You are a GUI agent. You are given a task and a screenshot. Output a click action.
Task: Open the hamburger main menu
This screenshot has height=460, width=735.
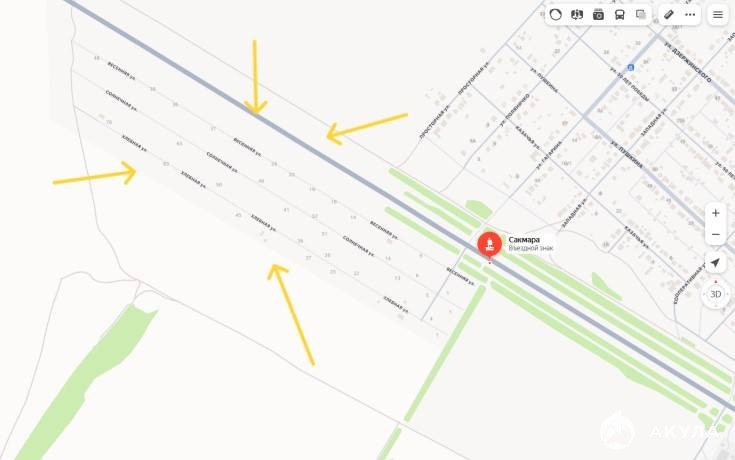(x=718, y=15)
